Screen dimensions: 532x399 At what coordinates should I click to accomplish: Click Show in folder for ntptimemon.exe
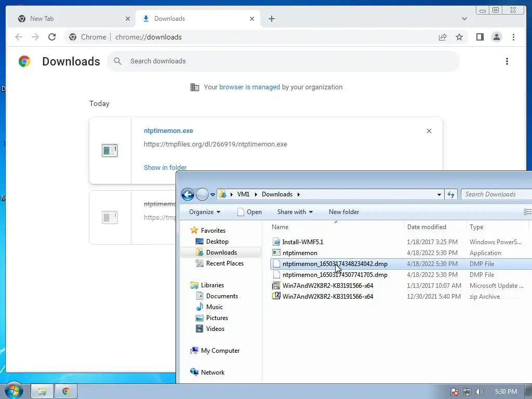click(165, 168)
